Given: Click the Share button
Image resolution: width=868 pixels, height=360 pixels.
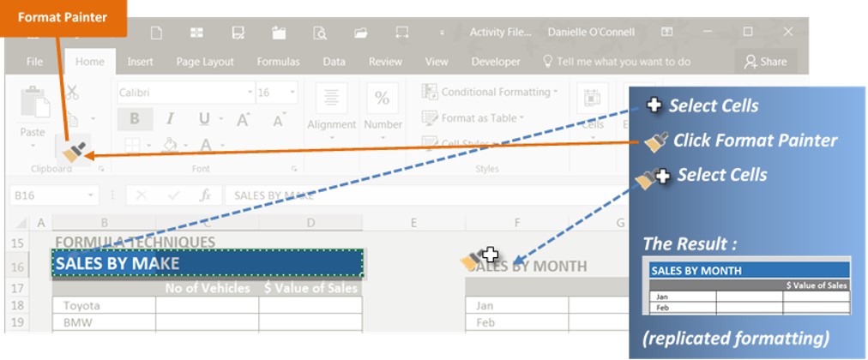Looking at the screenshot, I should pyautogui.click(x=766, y=62).
